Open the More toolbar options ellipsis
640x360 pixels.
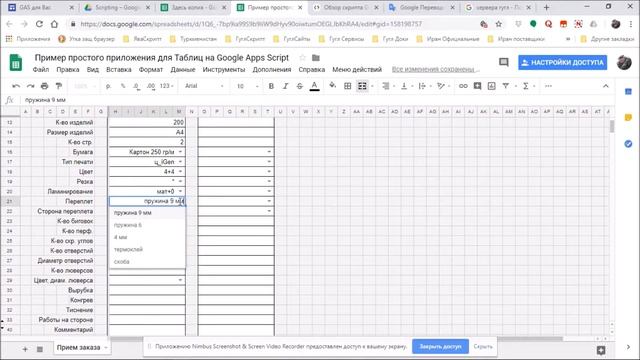click(x=548, y=86)
